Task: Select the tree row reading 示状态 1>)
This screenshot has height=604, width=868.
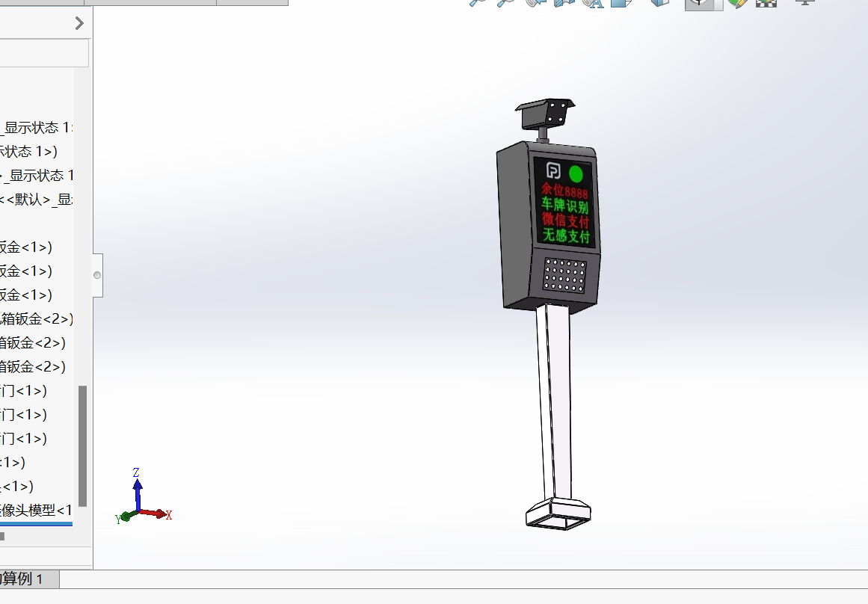Action: tap(29, 151)
